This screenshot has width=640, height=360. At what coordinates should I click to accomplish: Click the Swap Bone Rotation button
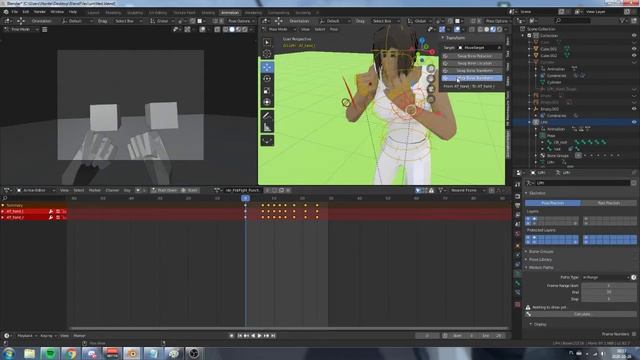pyautogui.click(x=472, y=56)
